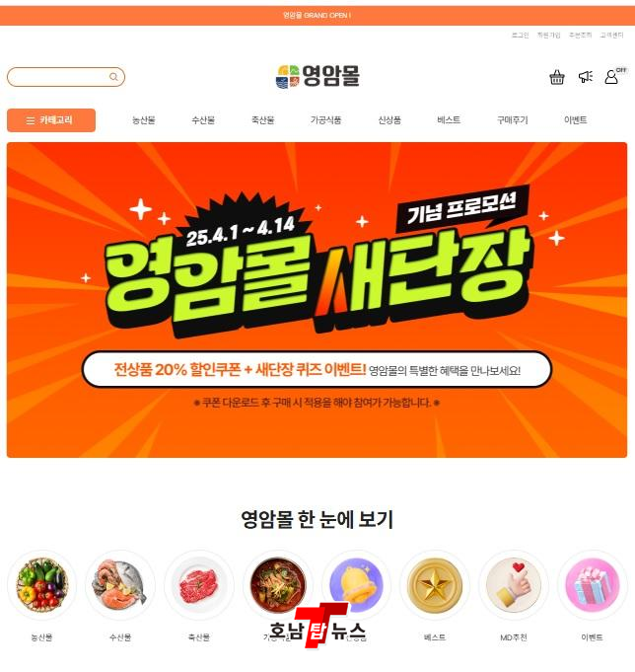Image resolution: width=635 pixels, height=672 pixels.
Task: Open the MD추천 finger-heart icon
Action: tap(514, 584)
